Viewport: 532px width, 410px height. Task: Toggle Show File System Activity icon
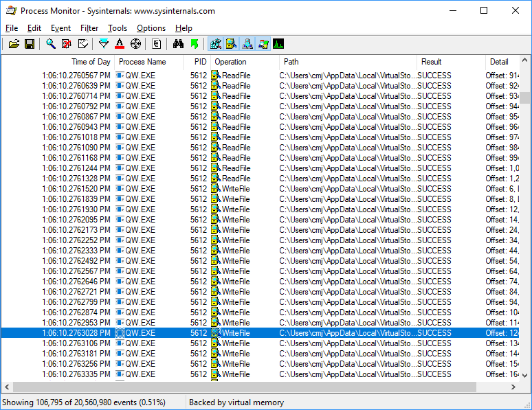[x=231, y=44]
